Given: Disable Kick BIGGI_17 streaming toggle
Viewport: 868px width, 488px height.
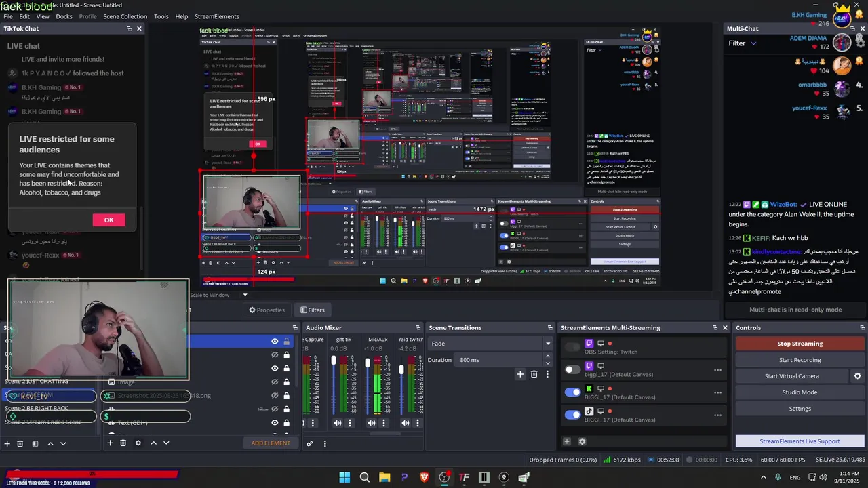Looking at the screenshot, I should tap(573, 392).
